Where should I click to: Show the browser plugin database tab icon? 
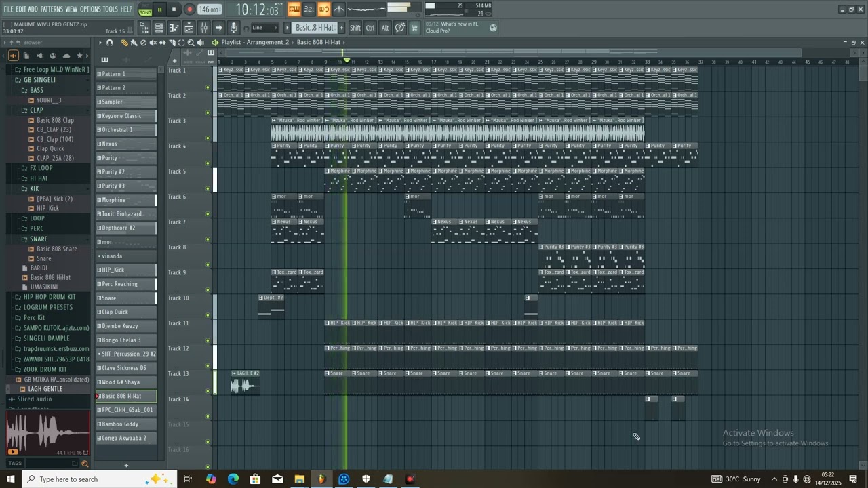click(40, 56)
